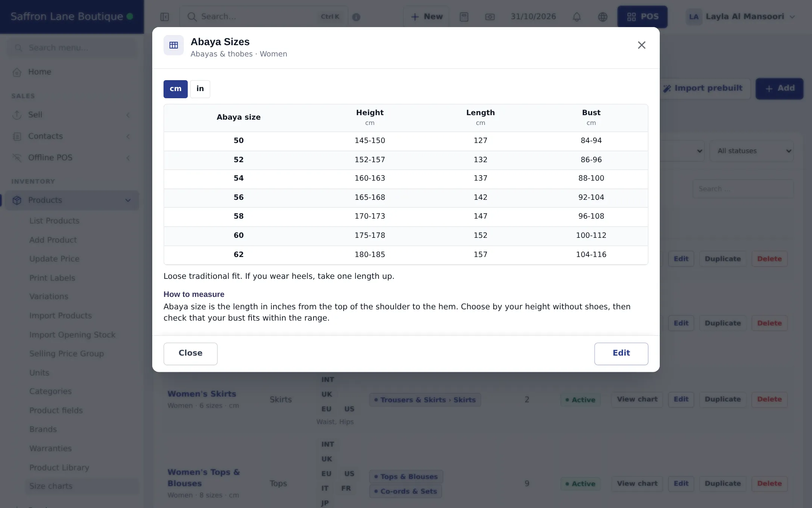Click the Close button in dialog footer
Image resolution: width=812 pixels, height=508 pixels.
(x=191, y=353)
